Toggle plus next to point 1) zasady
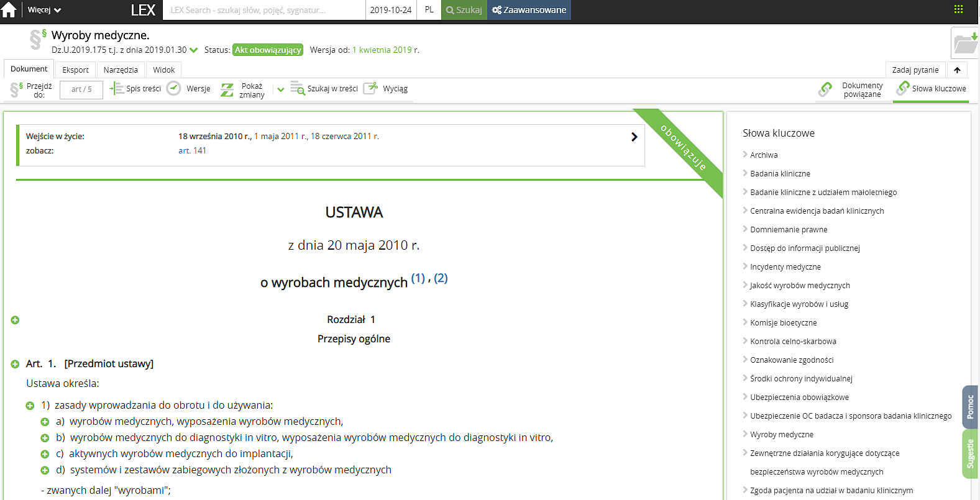The height and width of the screenshot is (500, 980). click(x=30, y=406)
